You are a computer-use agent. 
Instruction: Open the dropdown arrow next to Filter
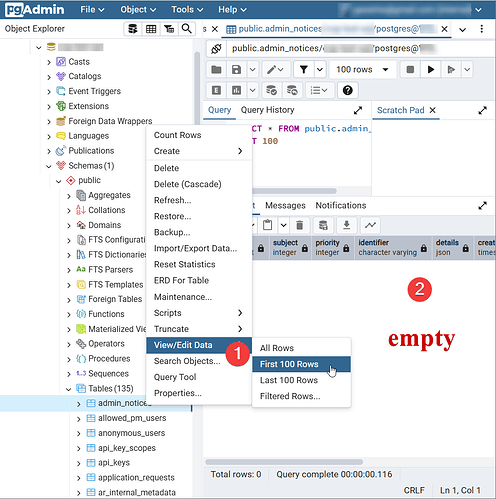coord(320,69)
